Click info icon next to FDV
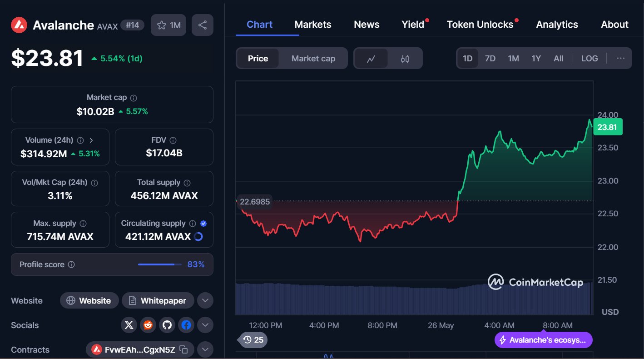This screenshot has width=644, height=359. pyautogui.click(x=173, y=140)
